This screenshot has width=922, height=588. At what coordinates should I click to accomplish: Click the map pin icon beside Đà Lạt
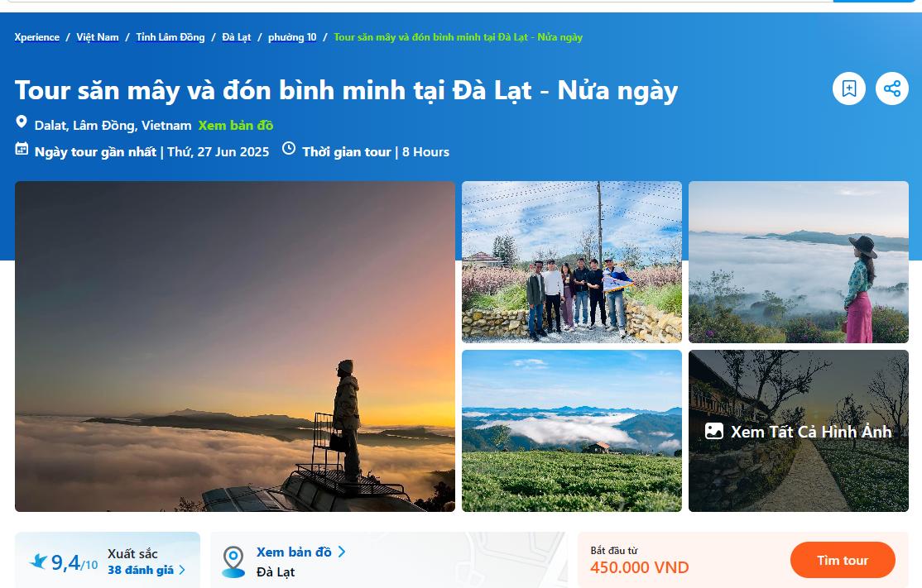233,562
